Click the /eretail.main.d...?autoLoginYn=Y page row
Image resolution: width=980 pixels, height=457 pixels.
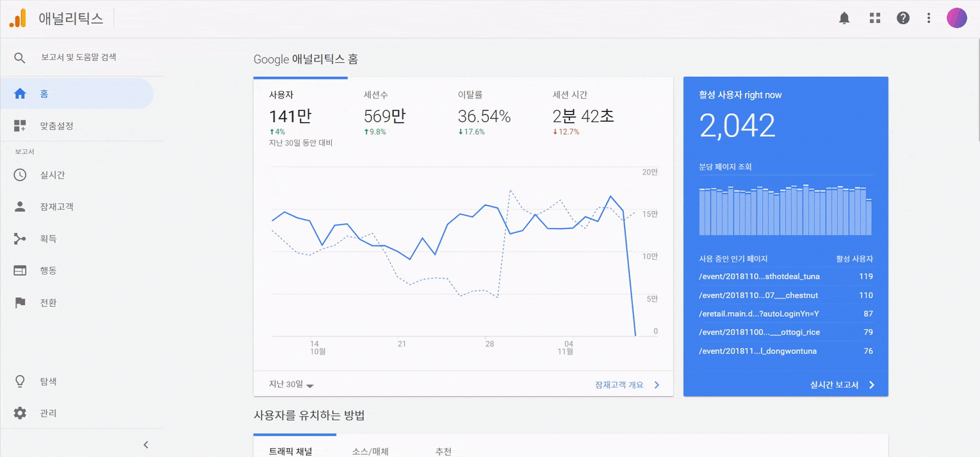pos(786,314)
